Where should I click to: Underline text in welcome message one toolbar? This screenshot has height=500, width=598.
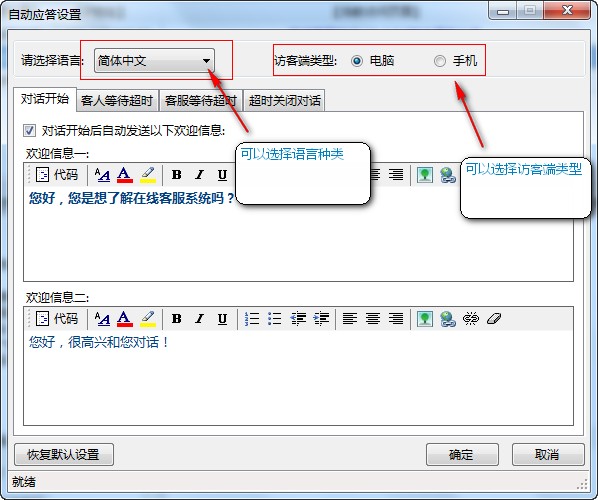click(222, 175)
